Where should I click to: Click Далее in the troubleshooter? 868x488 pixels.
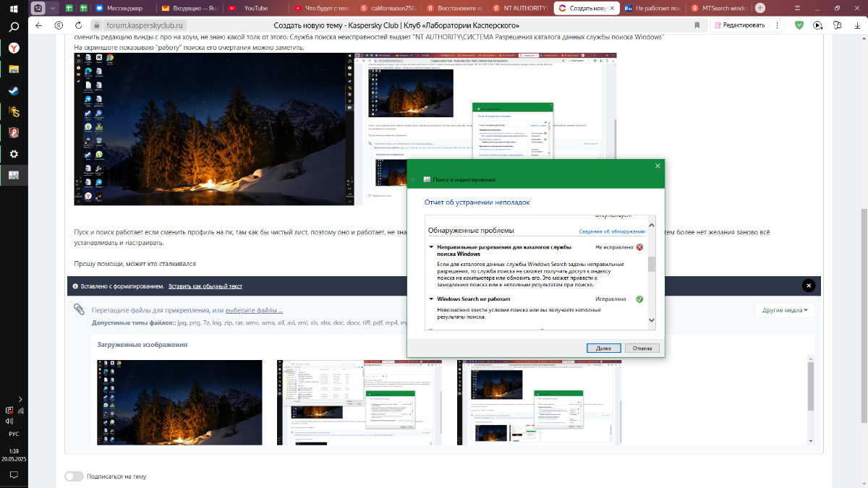pyautogui.click(x=603, y=348)
